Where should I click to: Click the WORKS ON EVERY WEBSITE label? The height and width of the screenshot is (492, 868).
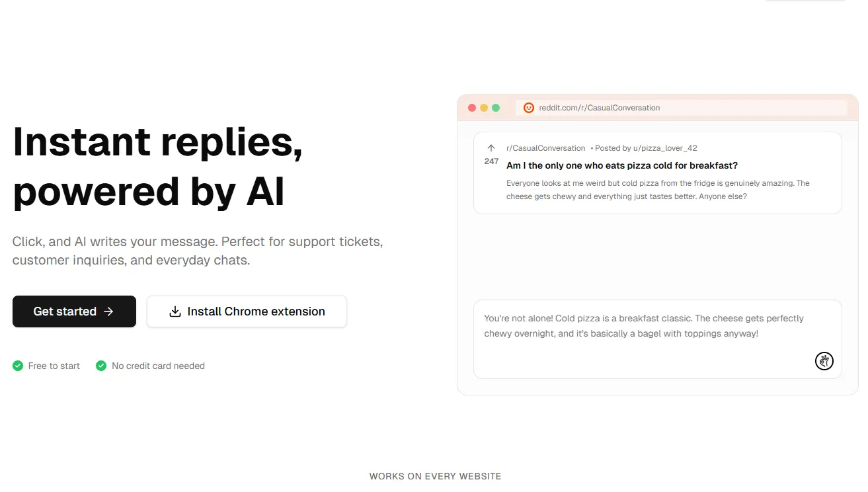pos(435,475)
